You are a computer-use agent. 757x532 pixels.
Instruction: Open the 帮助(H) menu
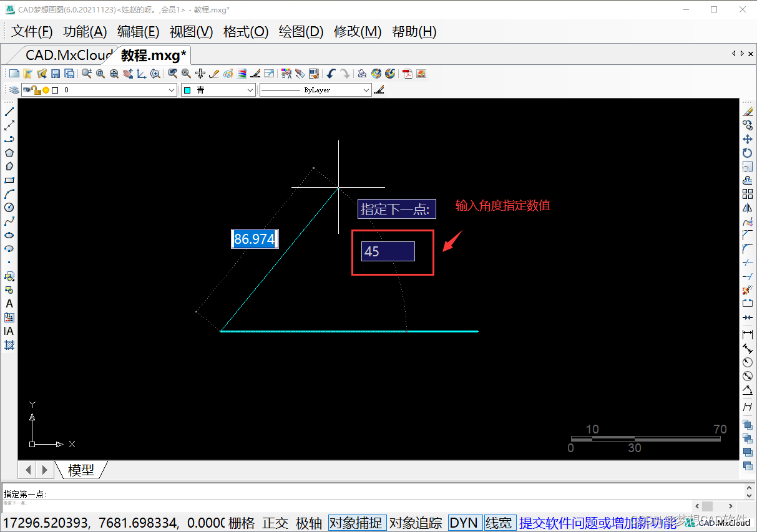[414, 32]
